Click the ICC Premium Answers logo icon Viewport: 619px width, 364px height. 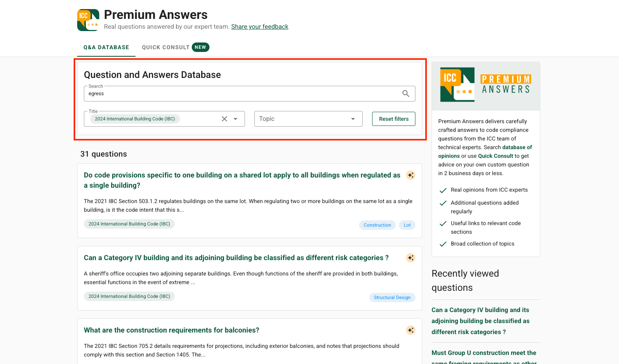88,20
